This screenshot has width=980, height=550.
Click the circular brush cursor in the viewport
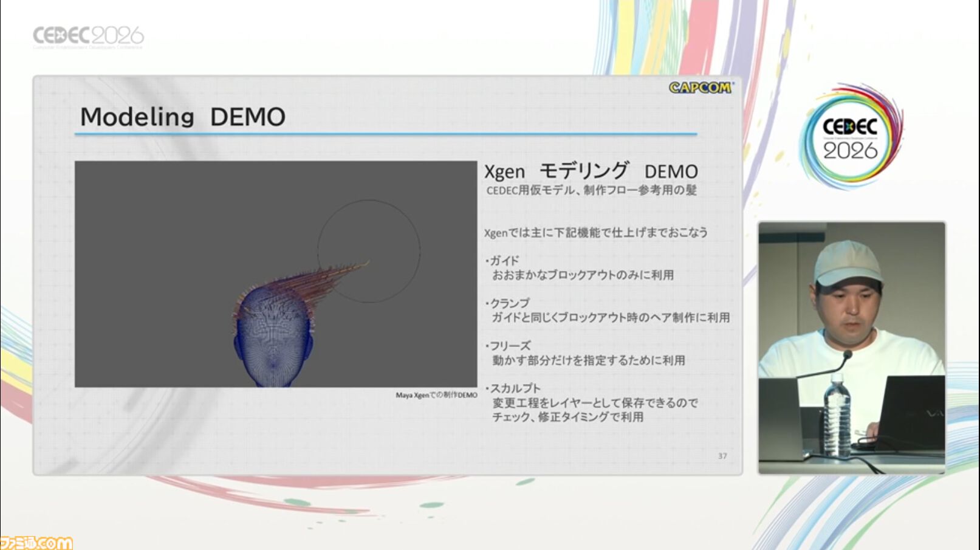point(369,251)
